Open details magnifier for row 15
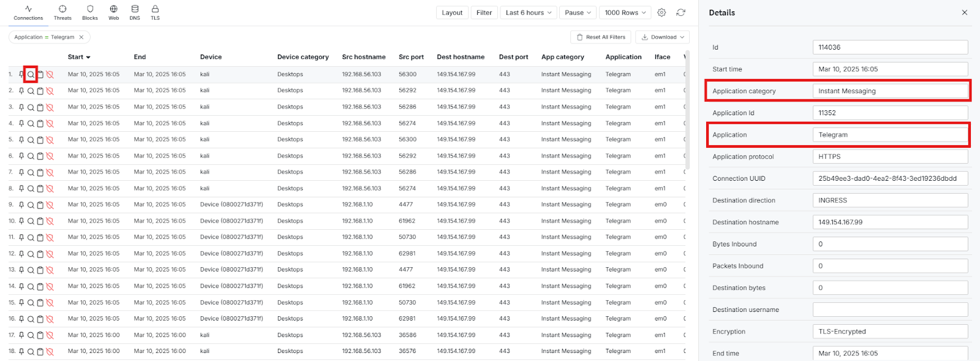The height and width of the screenshot is (361, 980). (31, 303)
